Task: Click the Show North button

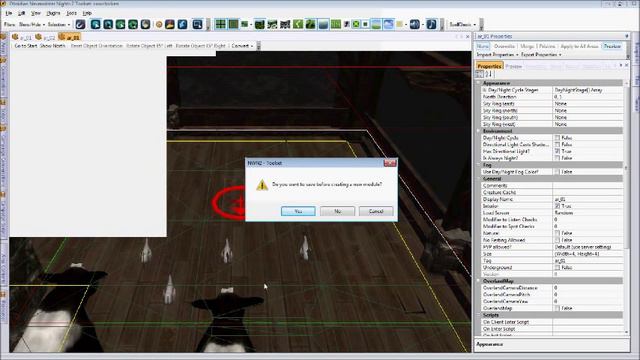Action: point(53,46)
